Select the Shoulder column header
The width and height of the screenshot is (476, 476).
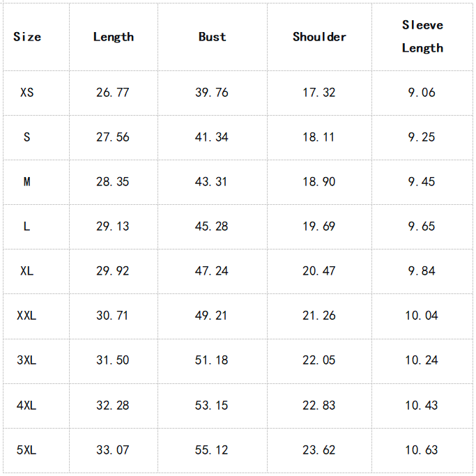(319, 37)
